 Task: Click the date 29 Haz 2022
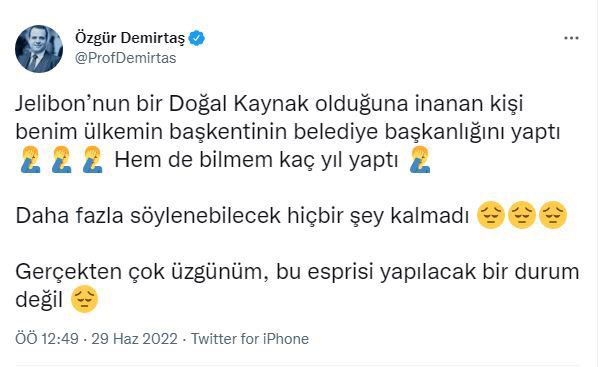pyautogui.click(x=134, y=339)
